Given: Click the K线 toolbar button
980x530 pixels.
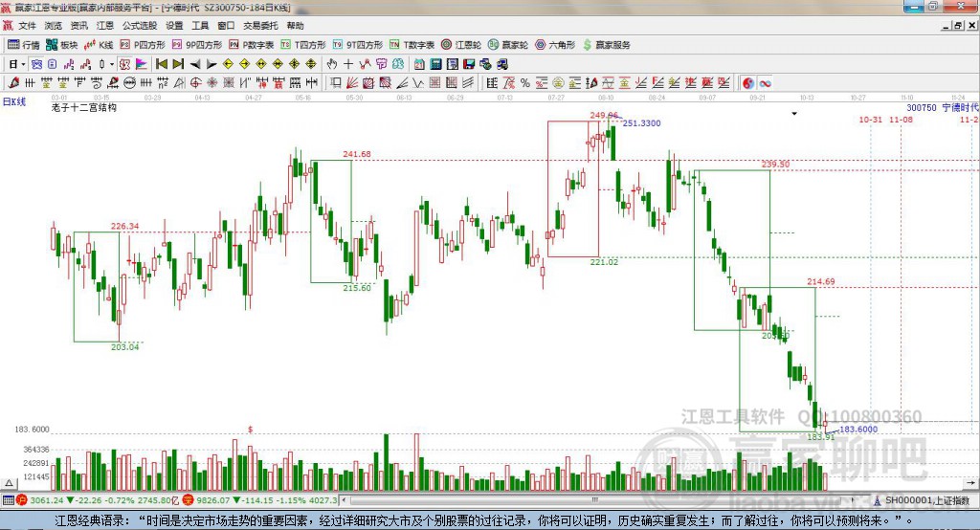Looking at the screenshot, I should tap(99, 45).
